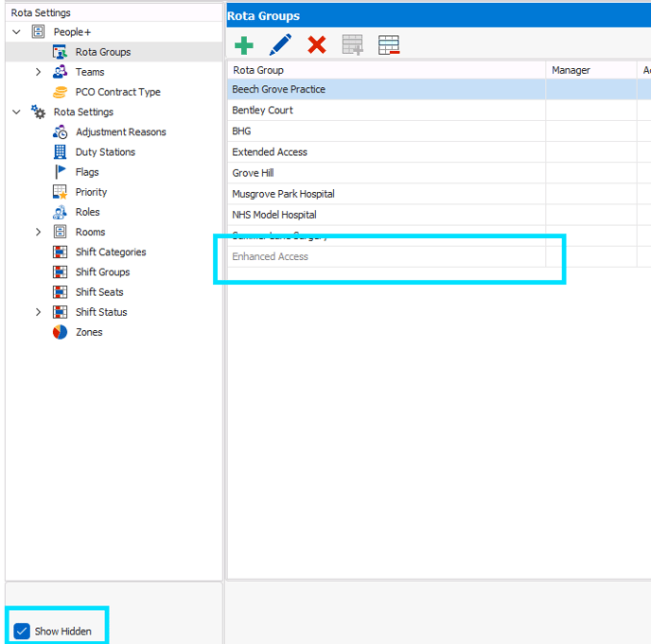This screenshot has height=644, width=651.
Task: Expand the Shift Status node
Action: pos(38,312)
